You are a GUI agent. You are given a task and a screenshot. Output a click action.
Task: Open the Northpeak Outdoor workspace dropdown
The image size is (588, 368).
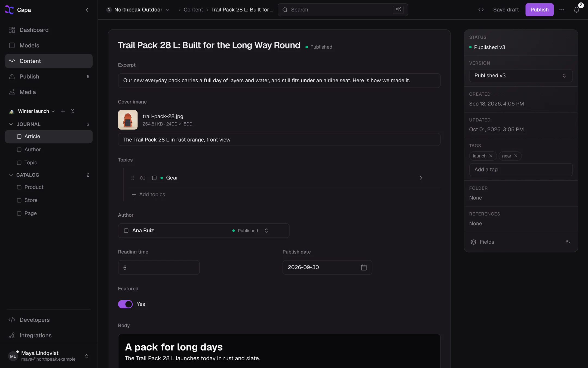coord(138,10)
